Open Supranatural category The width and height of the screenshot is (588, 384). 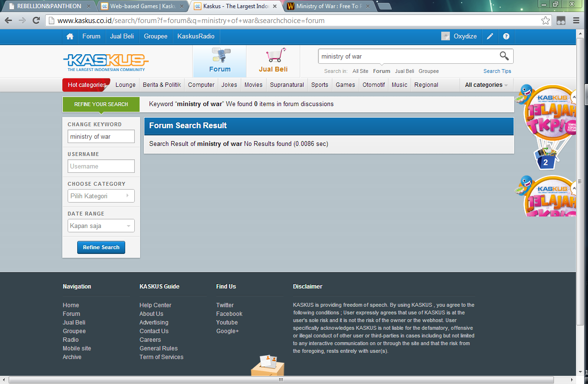[x=287, y=85]
